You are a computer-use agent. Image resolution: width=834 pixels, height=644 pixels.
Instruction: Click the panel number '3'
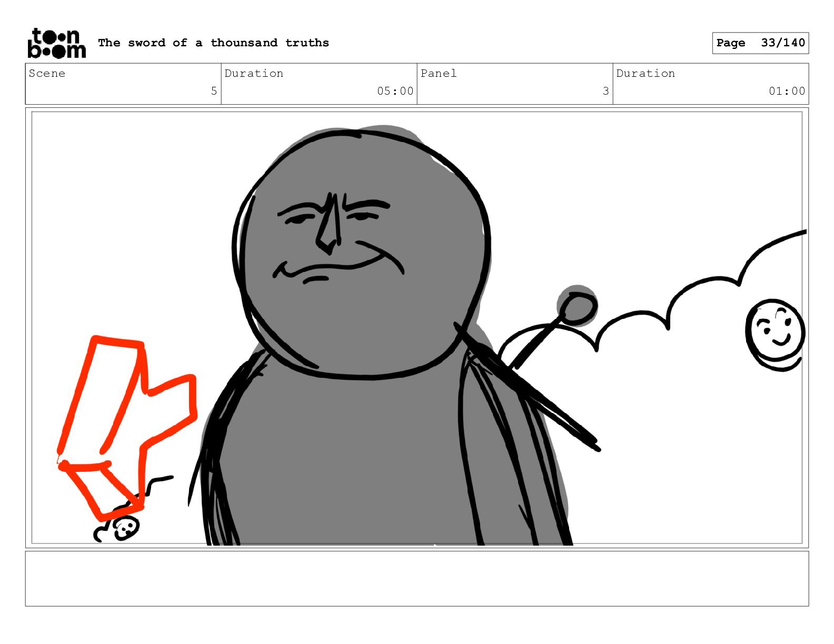pos(605,91)
